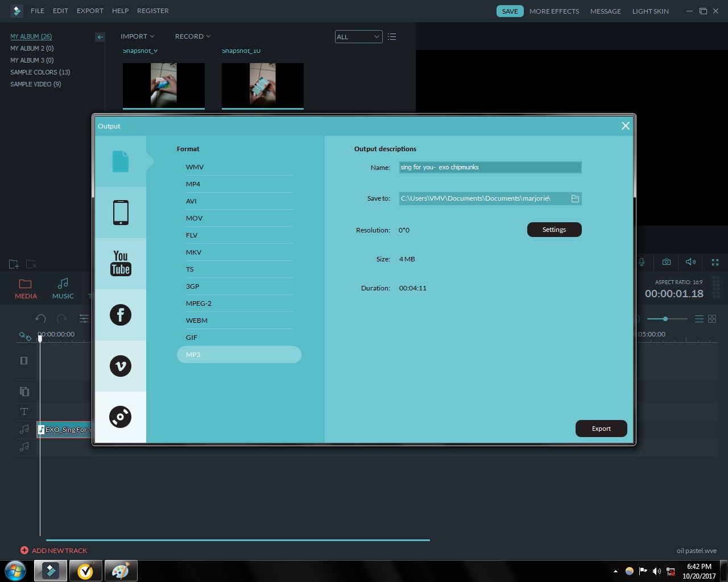728x582 pixels.
Task: Select SAMPLE COLORS (13) in library
Action: point(40,72)
